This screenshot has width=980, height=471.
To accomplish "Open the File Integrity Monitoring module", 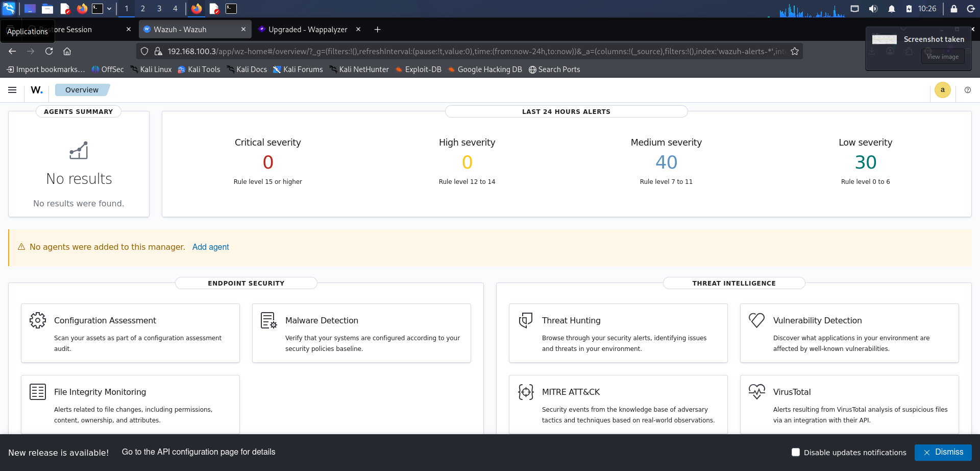I will click(130, 405).
